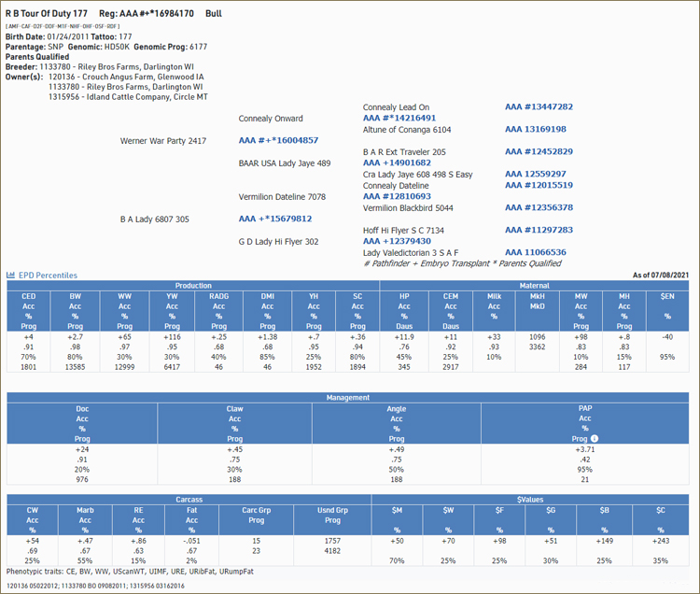Open Connealy Lead On's AAA #13447282 link
This screenshot has width=700, height=594.
click(x=539, y=107)
